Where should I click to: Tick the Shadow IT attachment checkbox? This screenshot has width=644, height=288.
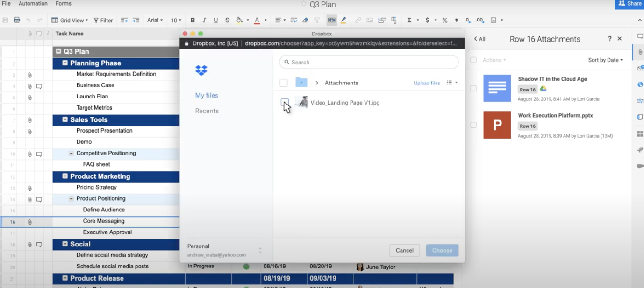tap(473, 88)
